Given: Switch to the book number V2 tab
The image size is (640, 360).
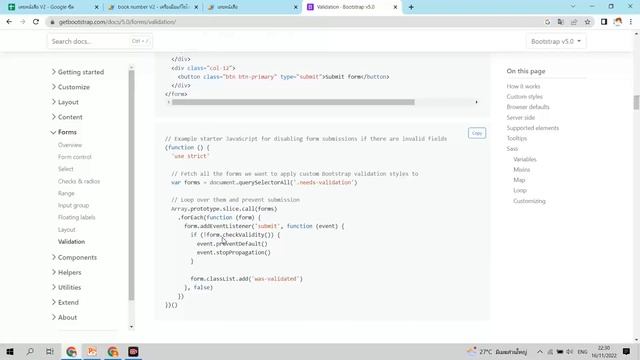Looking at the screenshot, I should coord(152,7).
